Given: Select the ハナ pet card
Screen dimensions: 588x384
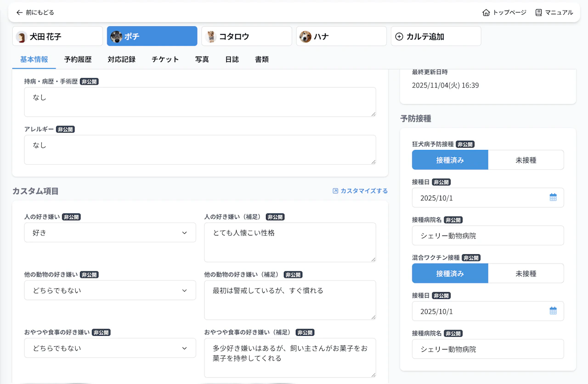Looking at the screenshot, I should tap(341, 36).
